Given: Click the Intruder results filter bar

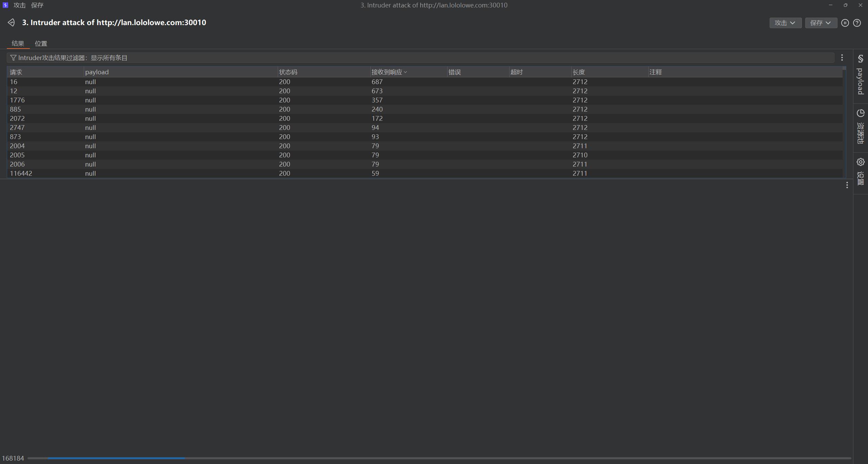Looking at the screenshot, I should point(420,58).
